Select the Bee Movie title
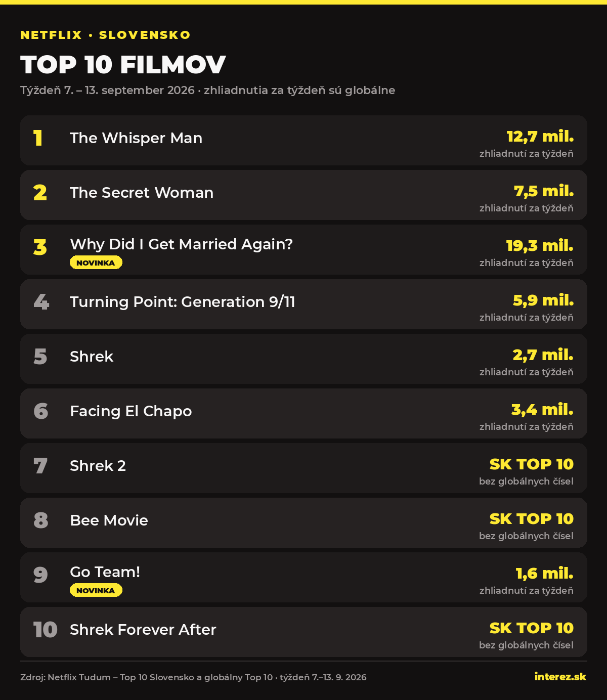This screenshot has height=700, width=607. (109, 520)
